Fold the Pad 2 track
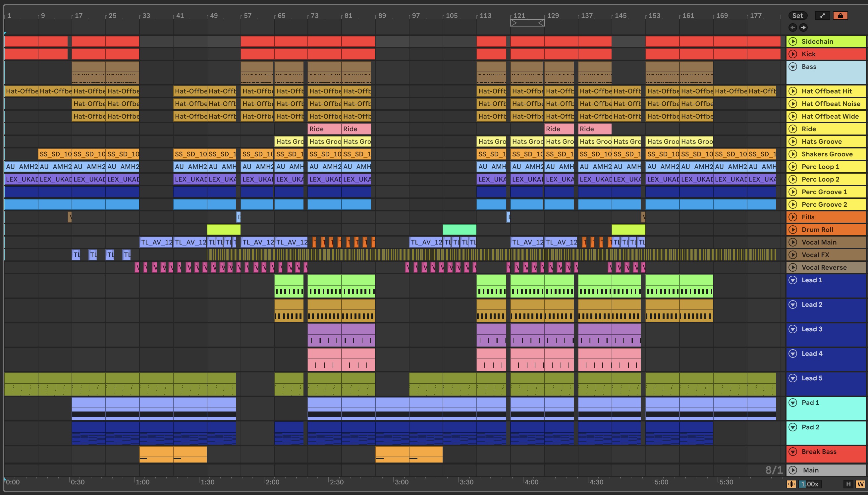Image resolution: width=868 pixels, height=495 pixels. point(793,427)
